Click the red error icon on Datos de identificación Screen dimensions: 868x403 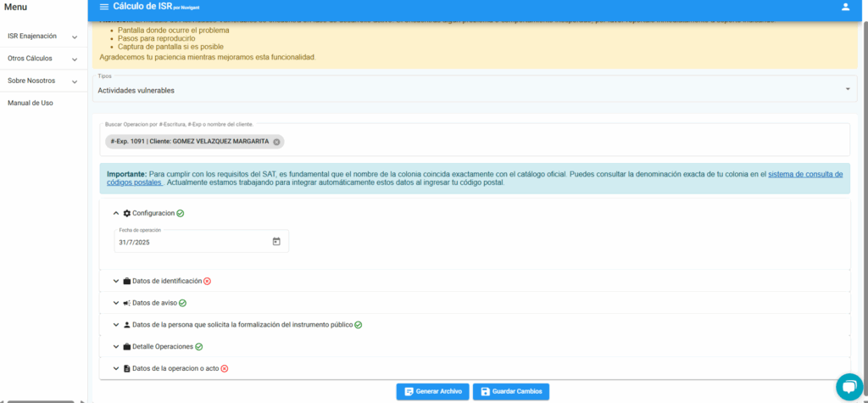(207, 281)
